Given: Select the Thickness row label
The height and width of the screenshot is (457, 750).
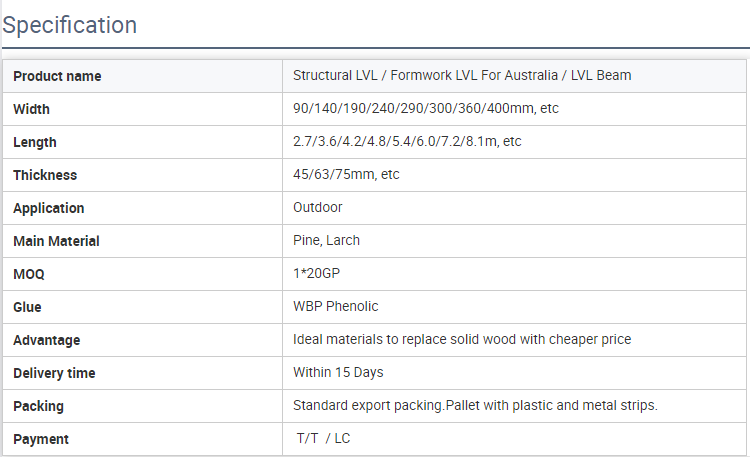Looking at the screenshot, I should click(45, 175).
